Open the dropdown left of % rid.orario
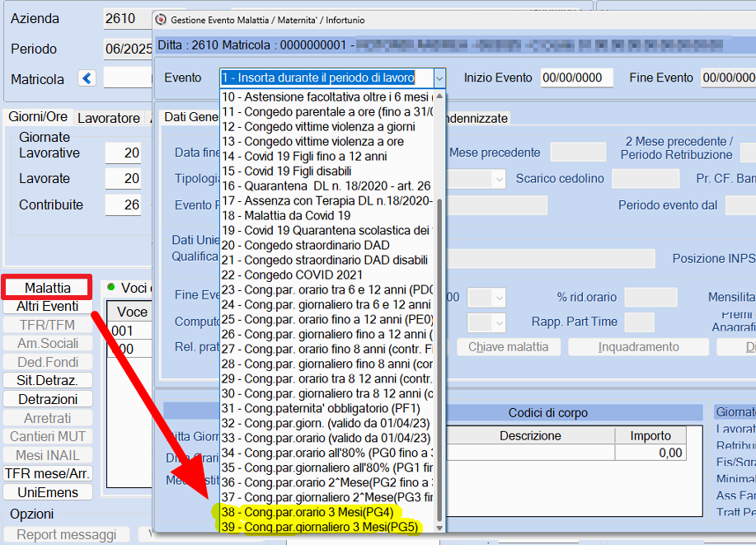Image resolution: width=756 pixels, height=545 pixels. point(500,298)
